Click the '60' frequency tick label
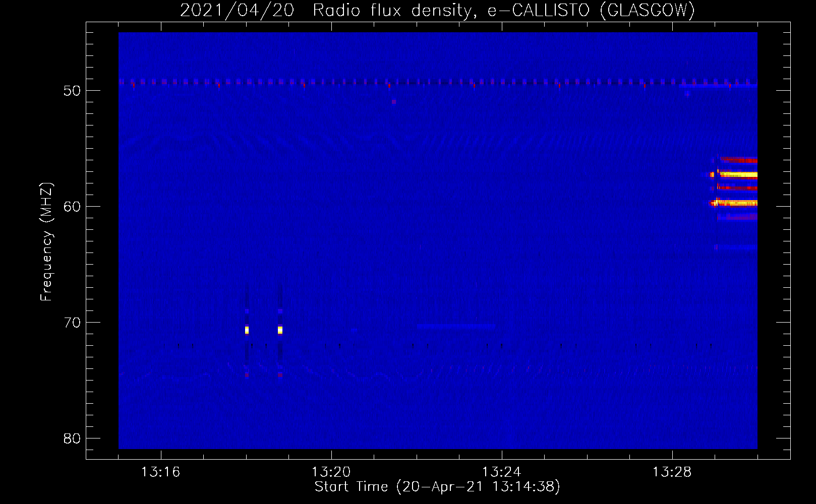The image size is (816, 504). coord(72,207)
